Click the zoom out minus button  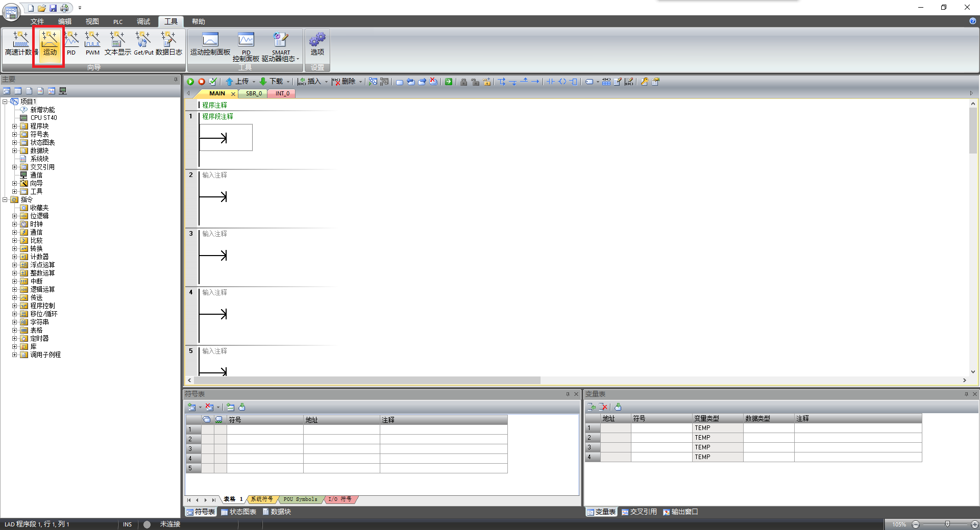pyautogui.click(x=916, y=524)
